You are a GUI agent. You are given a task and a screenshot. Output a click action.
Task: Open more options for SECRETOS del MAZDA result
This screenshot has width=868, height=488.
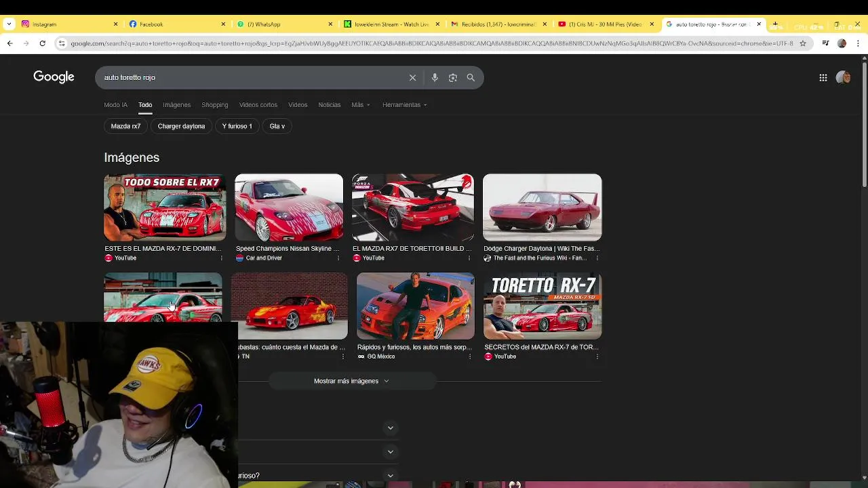pos(597,357)
